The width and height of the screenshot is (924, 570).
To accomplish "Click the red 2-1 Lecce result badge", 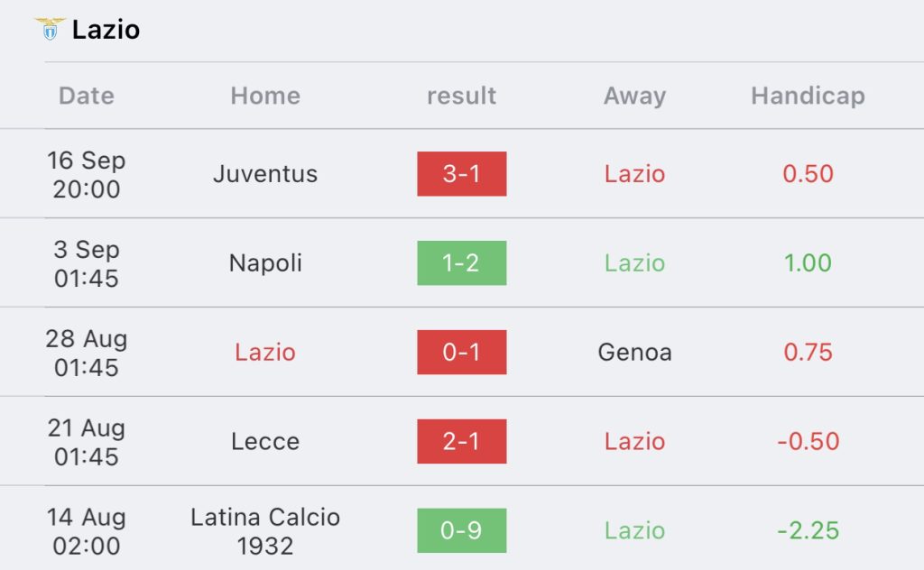I will pos(461,442).
